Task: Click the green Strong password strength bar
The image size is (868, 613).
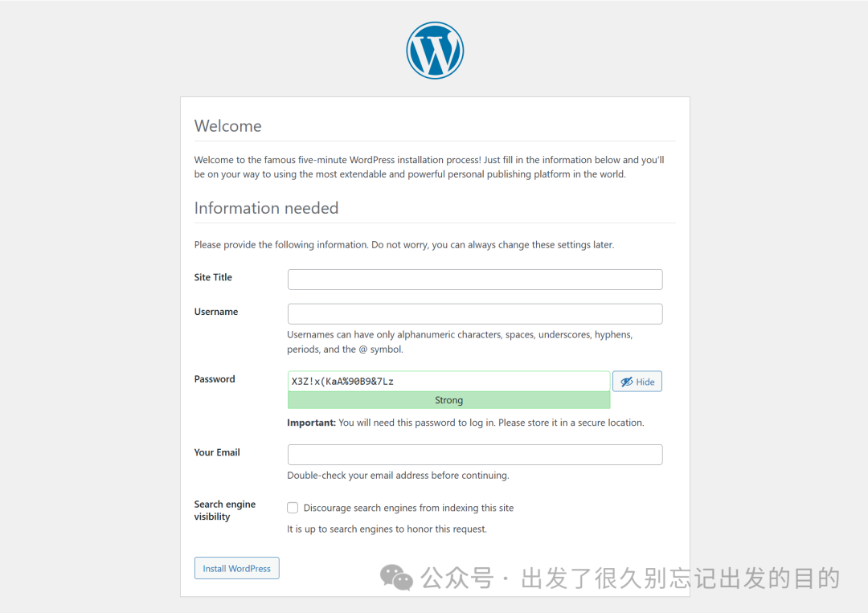Action: (x=448, y=400)
